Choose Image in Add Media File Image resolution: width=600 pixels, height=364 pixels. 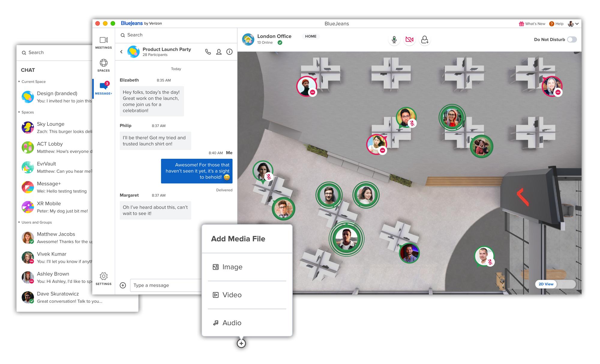coord(247,267)
